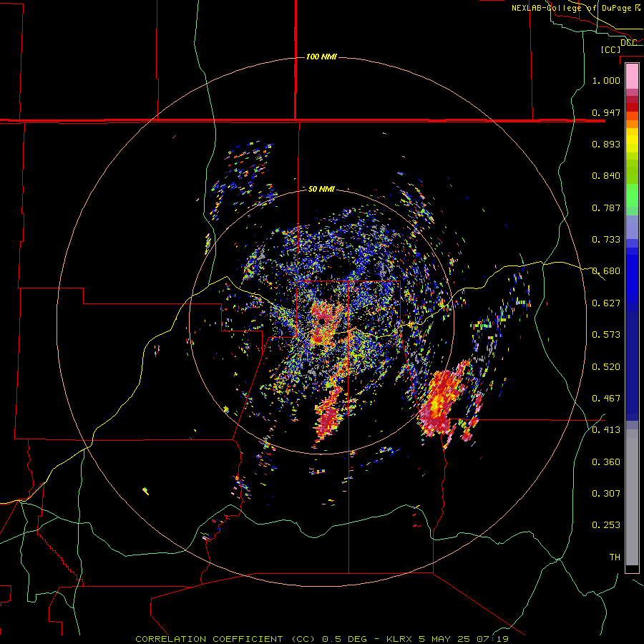
Task: Click the 0.627 legend value
Action: pyautogui.click(x=606, y=303)
